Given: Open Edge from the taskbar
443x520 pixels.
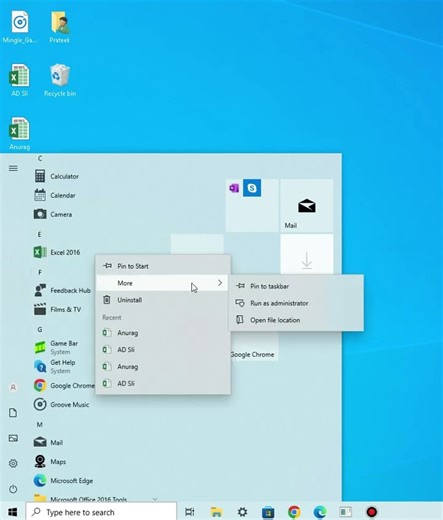Looking at the screenshot, I should [x=320, y=512].
